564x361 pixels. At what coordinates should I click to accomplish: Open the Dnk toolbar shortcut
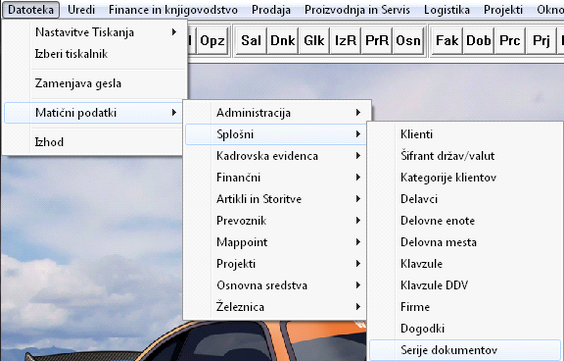tap(282, 41)
